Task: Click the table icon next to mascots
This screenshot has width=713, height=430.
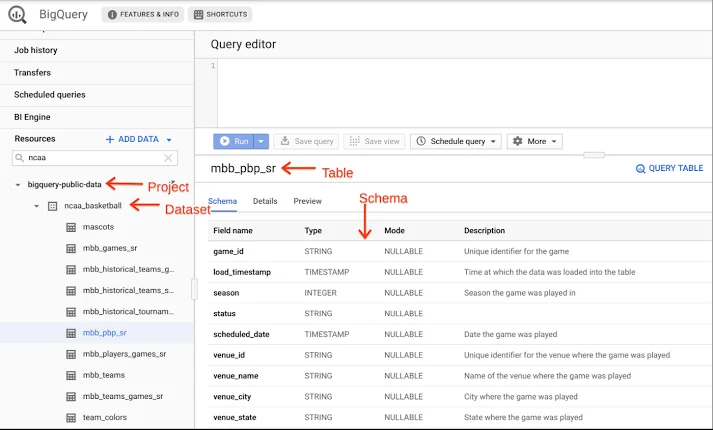Action: pyautogui.click(x=70, y=227)
